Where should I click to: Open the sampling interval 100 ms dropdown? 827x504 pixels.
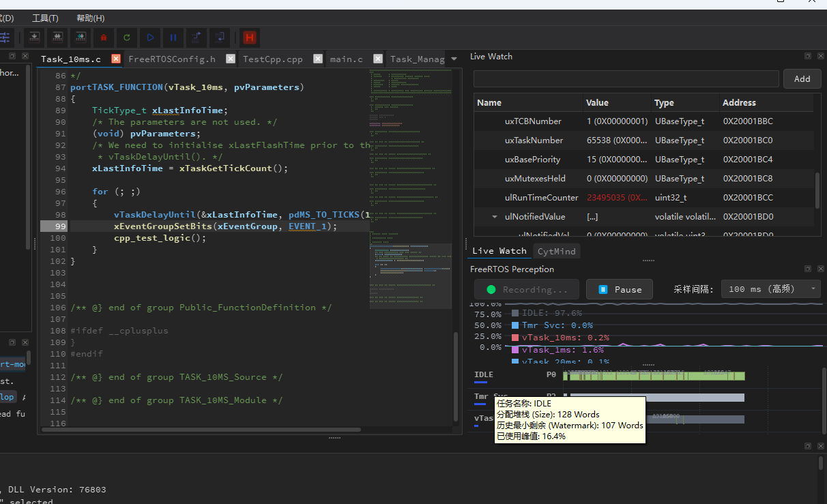point(771,289)
